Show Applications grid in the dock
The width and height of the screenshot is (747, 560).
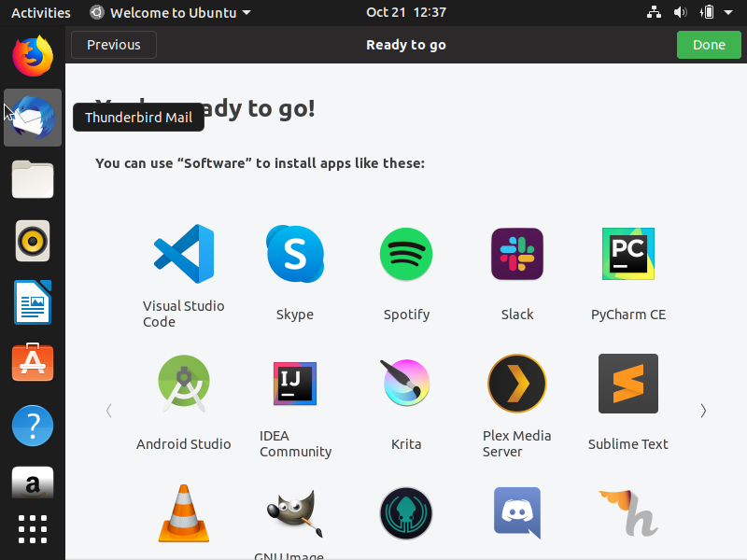pos(33,529)
